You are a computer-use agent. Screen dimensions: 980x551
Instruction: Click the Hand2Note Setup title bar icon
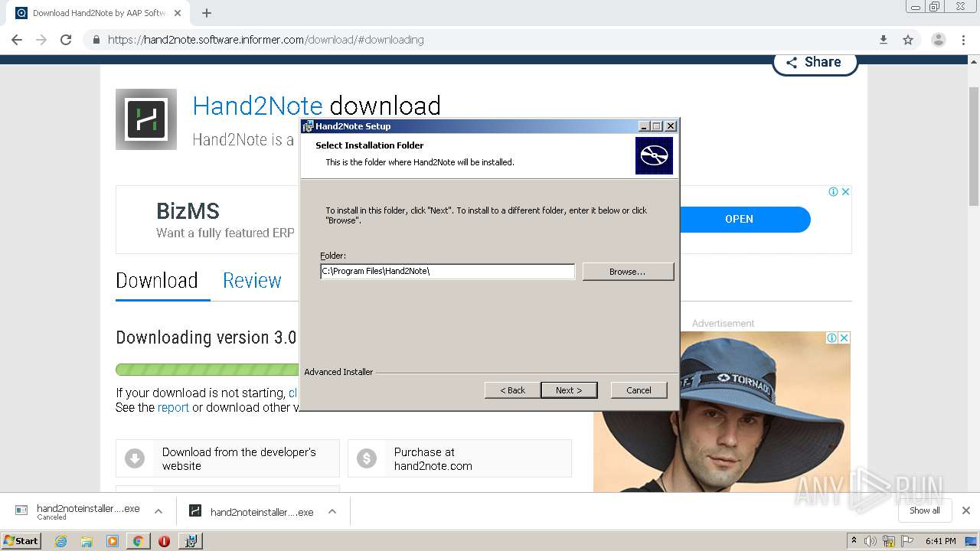pos(308,126)
